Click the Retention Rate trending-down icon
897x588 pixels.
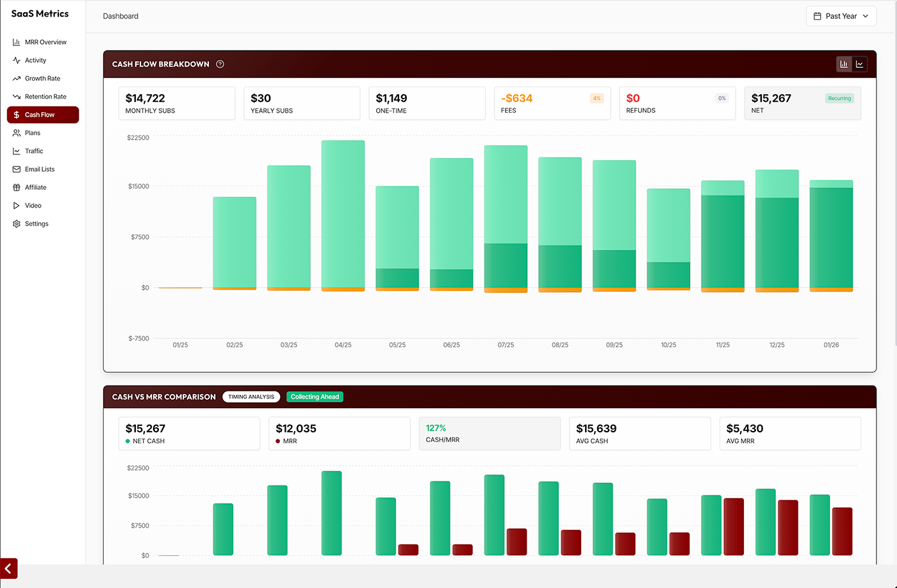[17, 97]
